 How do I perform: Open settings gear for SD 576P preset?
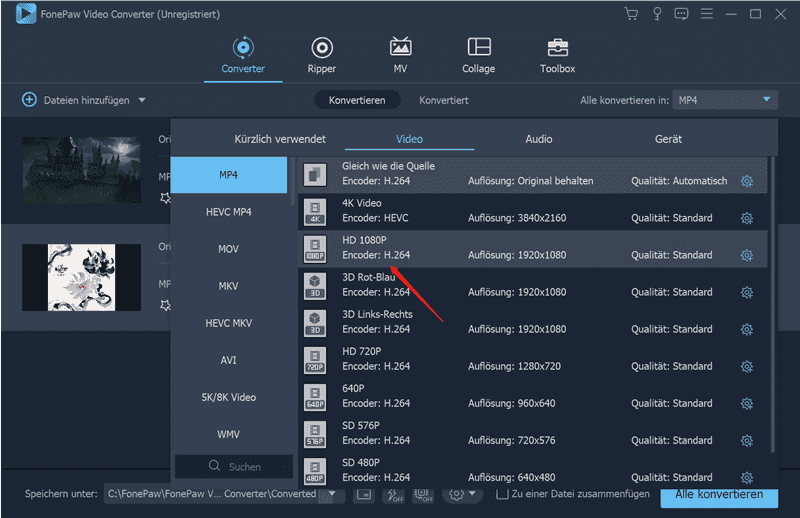pos(747,440)
